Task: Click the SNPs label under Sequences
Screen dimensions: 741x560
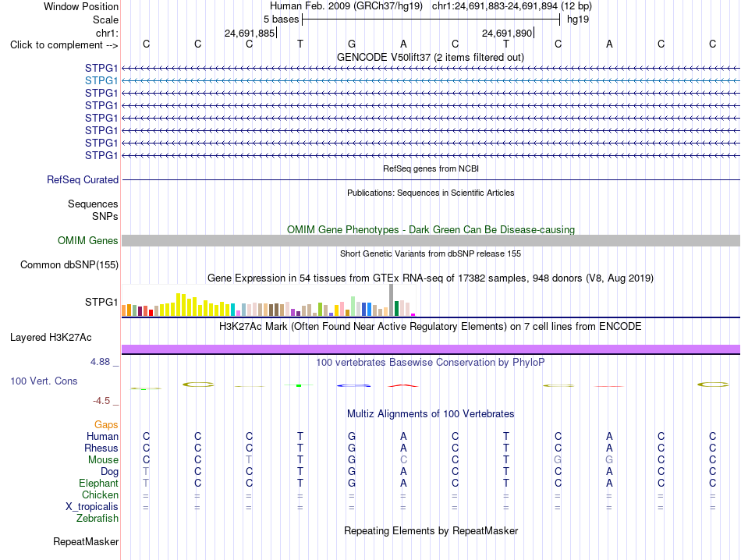Action: [x=105, y=216]
